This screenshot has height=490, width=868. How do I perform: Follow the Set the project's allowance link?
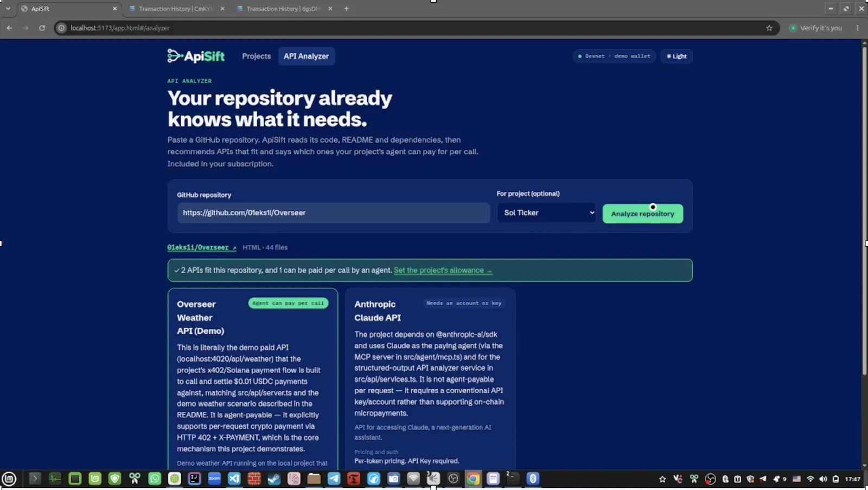pos(443,270)
